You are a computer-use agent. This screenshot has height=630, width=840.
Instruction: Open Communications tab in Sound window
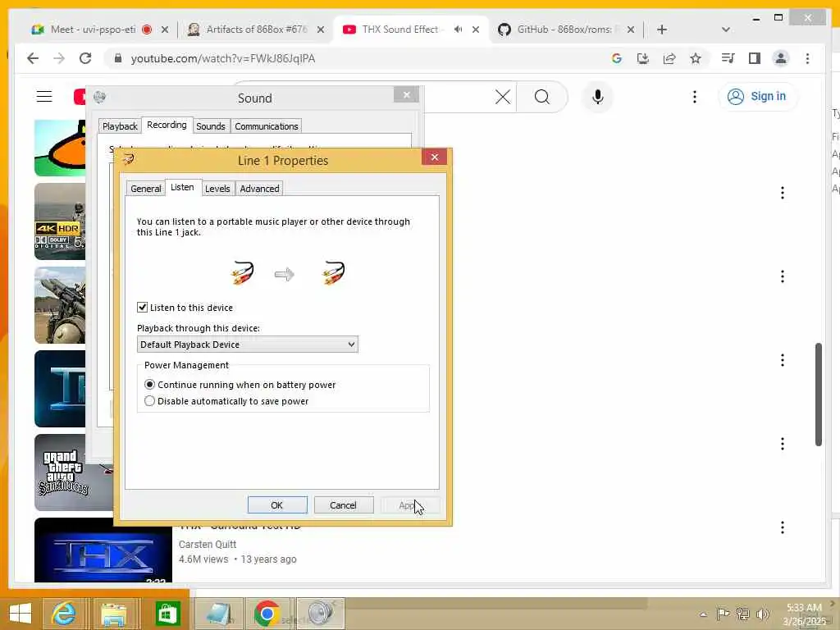coord(267,126)
